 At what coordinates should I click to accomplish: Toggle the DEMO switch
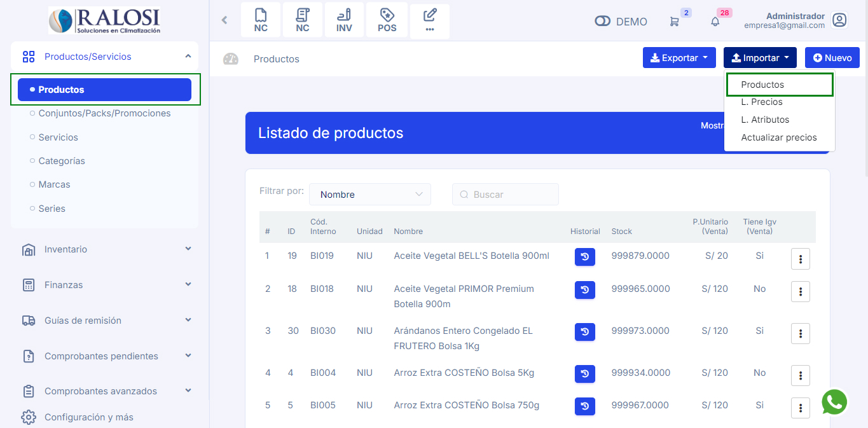[x=602, y=22]
